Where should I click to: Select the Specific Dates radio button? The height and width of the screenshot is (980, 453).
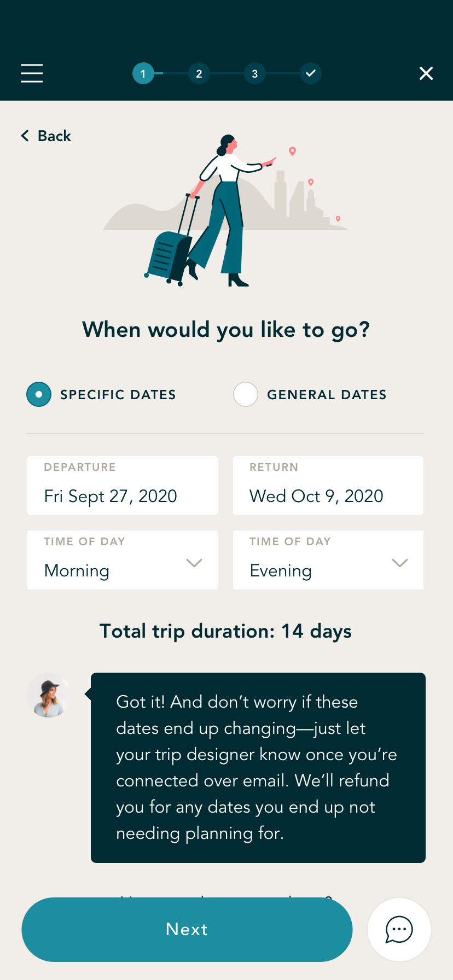coord(39,394)
